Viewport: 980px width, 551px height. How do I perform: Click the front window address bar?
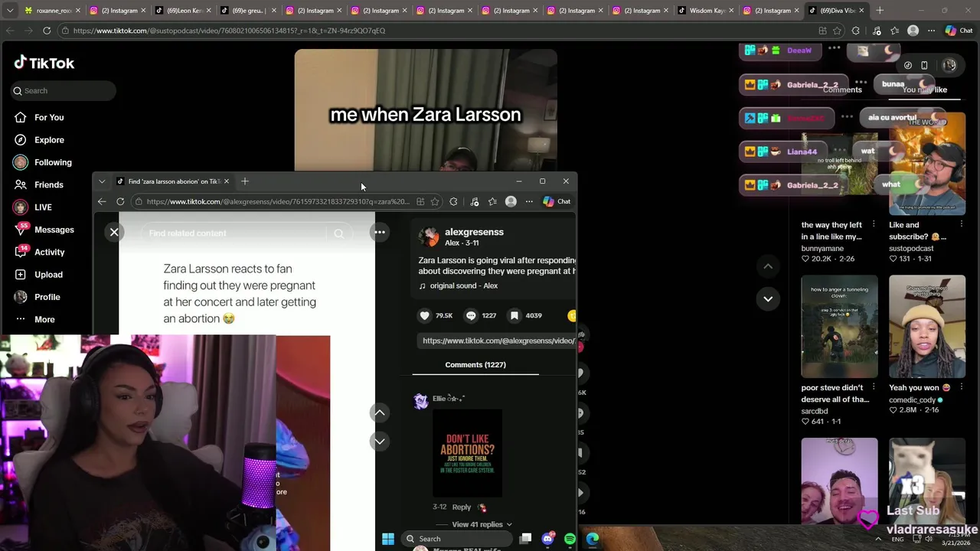coord(276,201)
